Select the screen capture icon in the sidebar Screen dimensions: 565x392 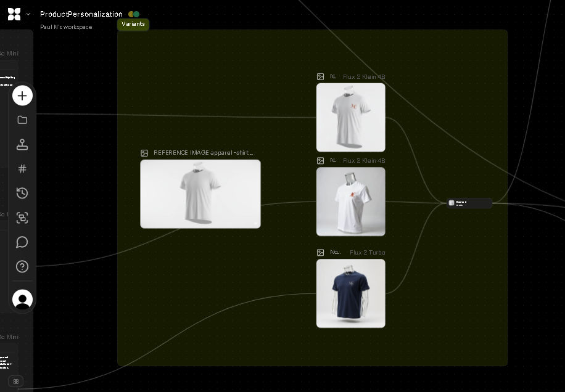pos(22,218)
